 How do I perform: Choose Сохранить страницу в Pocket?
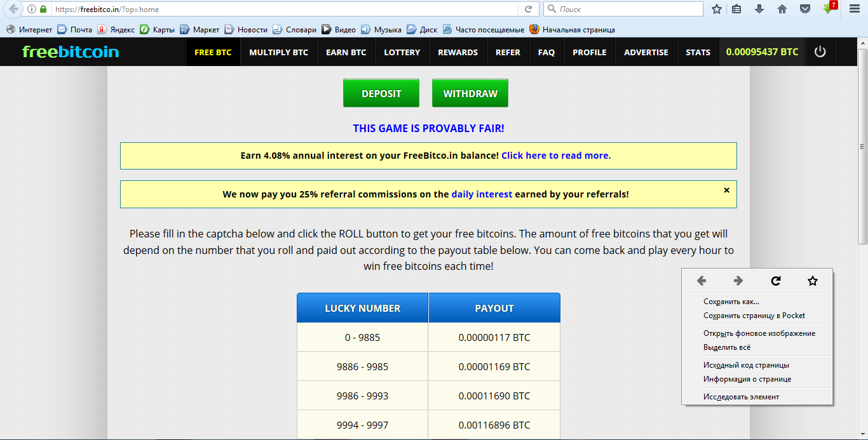(x=756, y=316)
